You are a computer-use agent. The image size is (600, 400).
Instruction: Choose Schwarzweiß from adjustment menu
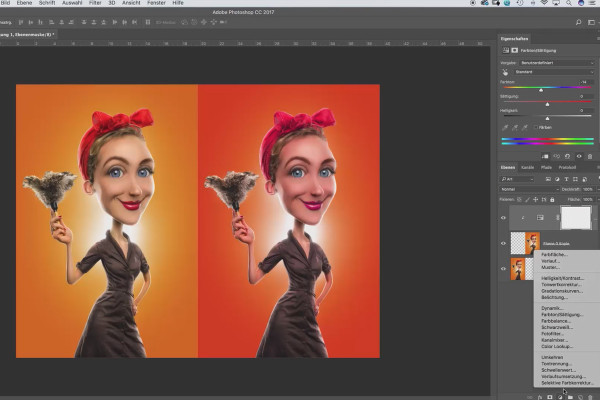[x=557, y=327]
